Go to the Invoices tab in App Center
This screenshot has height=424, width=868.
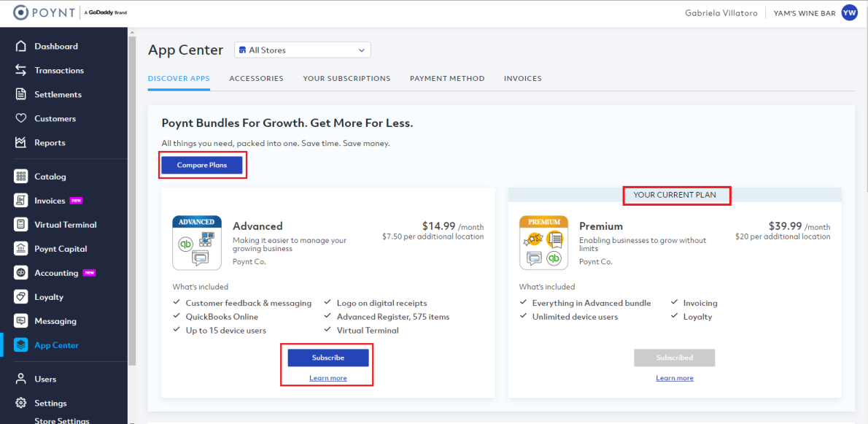[x=522, y=79]
